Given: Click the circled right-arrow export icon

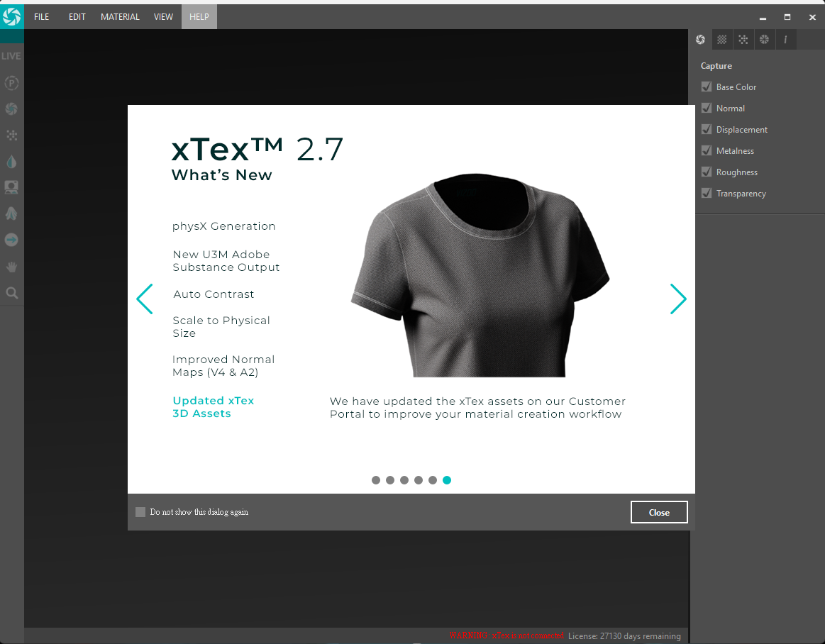Looking at the screenshot, I should click(x=11, y=240).
